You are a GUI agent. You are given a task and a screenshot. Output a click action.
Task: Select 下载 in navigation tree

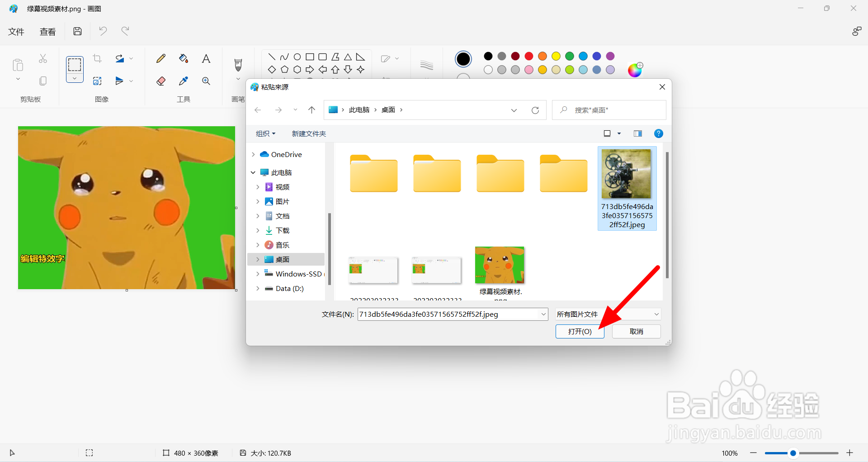pyautogui.click(x=283, y=230)
